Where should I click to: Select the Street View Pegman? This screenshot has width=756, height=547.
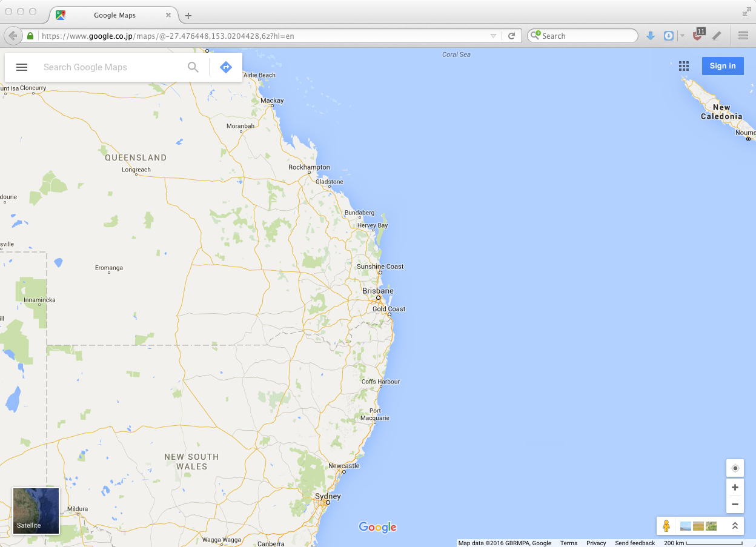666,526
